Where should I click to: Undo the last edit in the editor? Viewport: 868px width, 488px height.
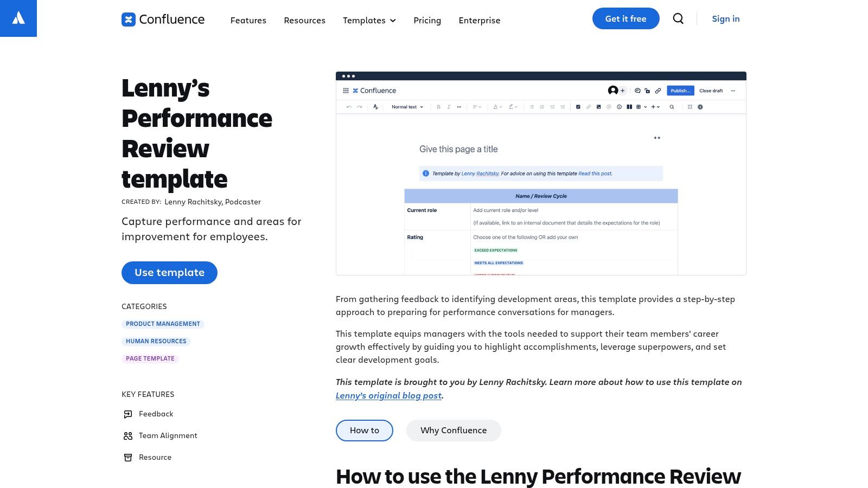pyautogui.click(x=350, y=107)
